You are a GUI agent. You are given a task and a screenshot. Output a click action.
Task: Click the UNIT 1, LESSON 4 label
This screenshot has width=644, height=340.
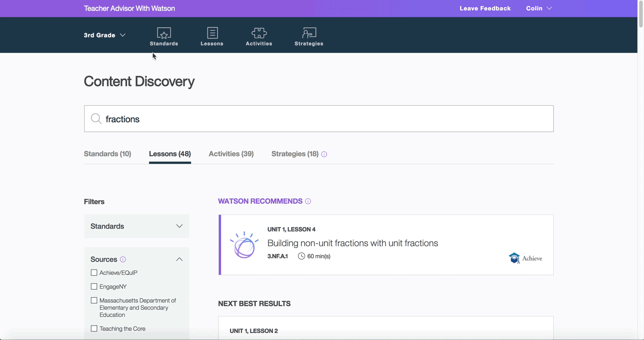292,229
